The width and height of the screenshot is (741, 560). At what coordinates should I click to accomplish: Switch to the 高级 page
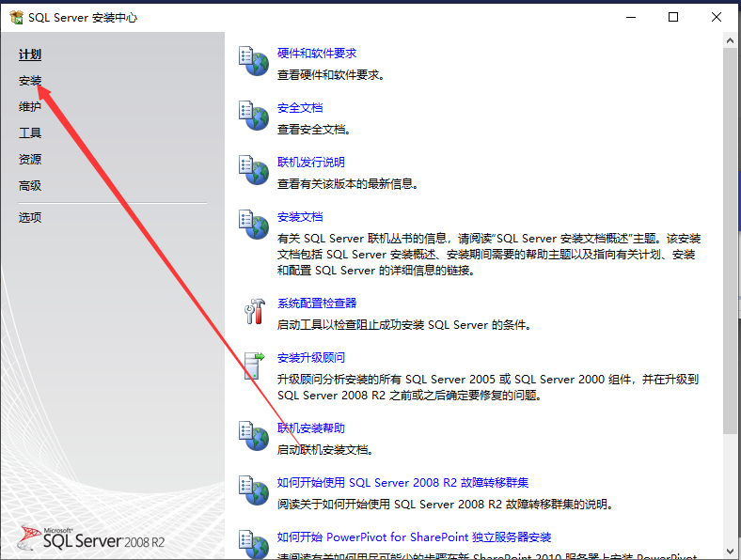30,185
